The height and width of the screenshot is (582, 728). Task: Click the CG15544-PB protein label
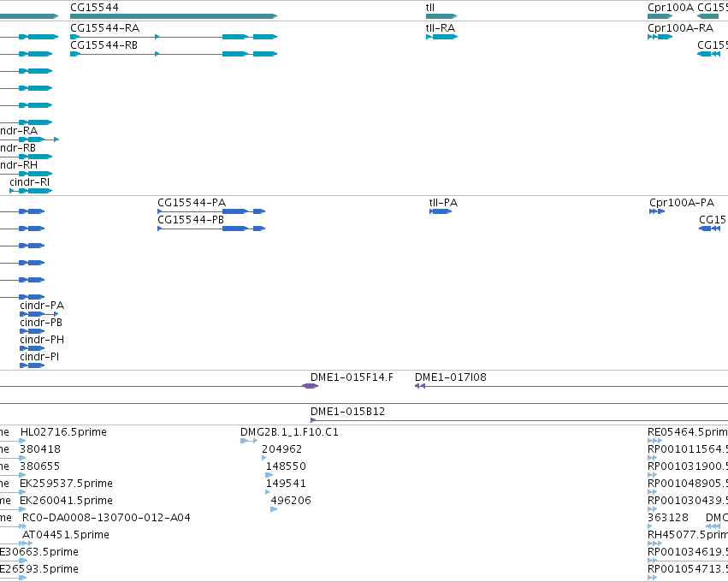[x=191, y=220]
